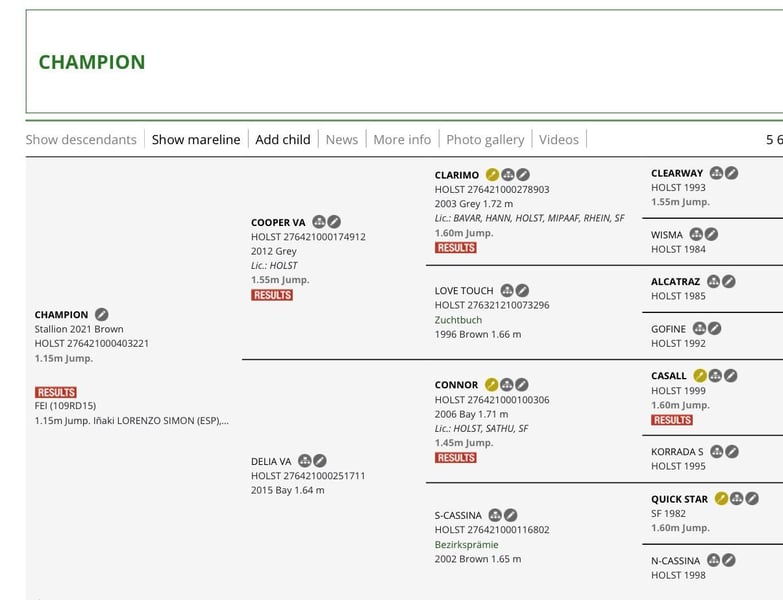This screenshot has width=783, height=600.
Task: Open the Show mareline tab
Action: click(196, 139)
